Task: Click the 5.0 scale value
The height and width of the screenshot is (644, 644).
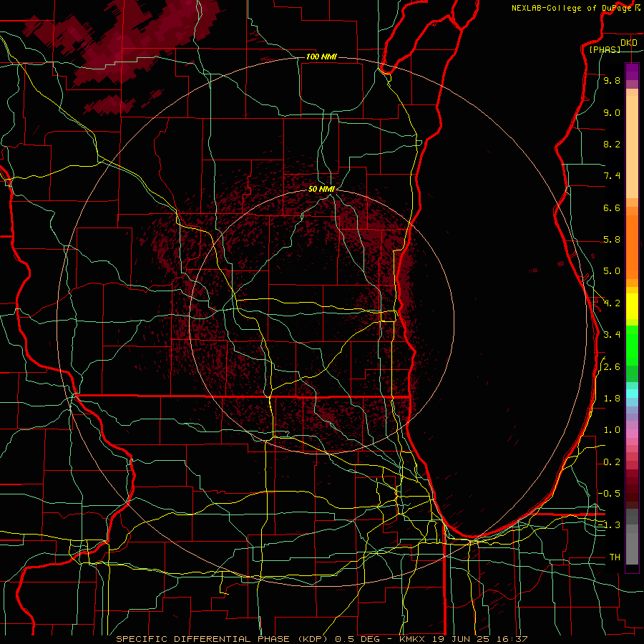Action: point(612,271)
